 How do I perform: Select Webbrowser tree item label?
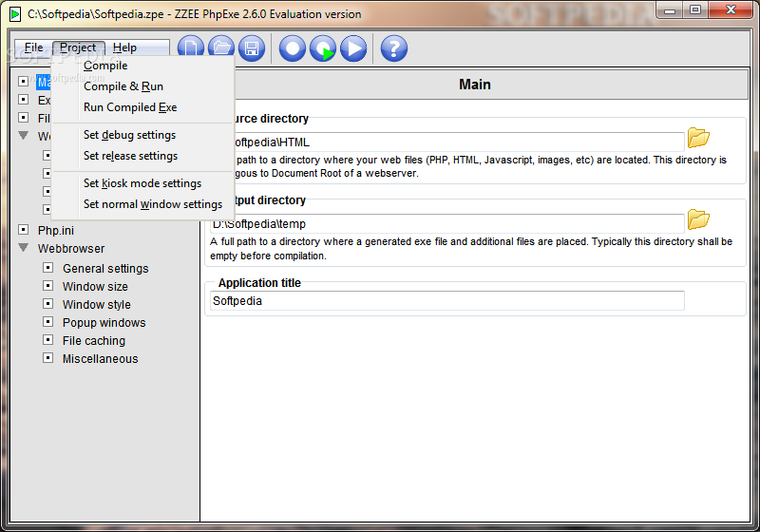71,249
